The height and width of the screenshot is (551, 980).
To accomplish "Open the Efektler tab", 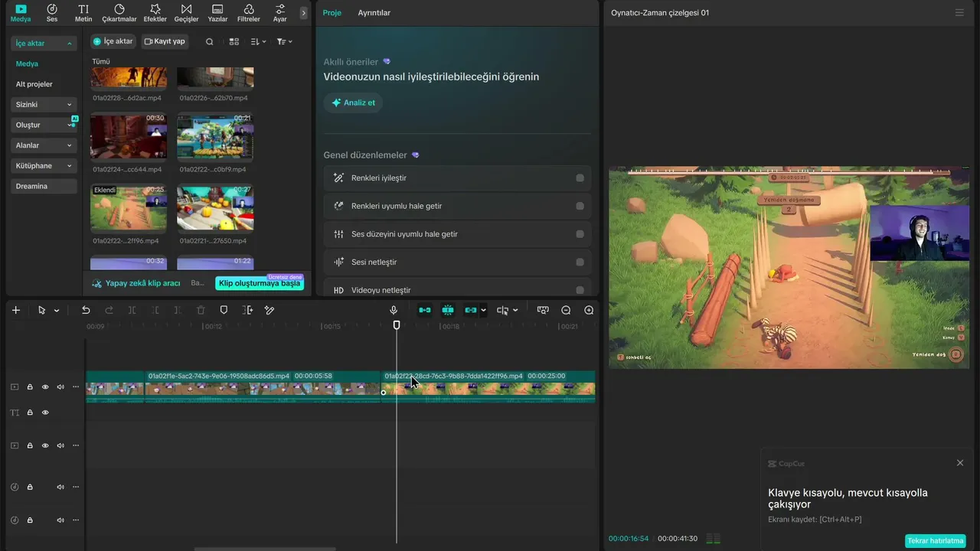I will [x=155, y=12].
